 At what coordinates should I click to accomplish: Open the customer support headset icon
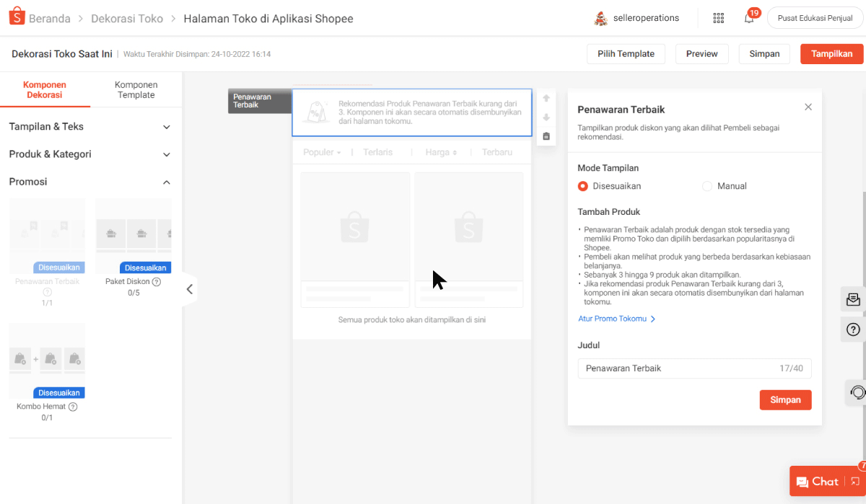857,392
